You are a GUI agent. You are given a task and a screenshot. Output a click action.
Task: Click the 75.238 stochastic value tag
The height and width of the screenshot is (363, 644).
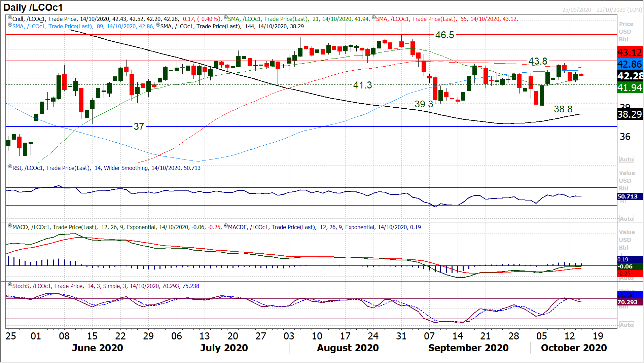(x=630, y=295)
